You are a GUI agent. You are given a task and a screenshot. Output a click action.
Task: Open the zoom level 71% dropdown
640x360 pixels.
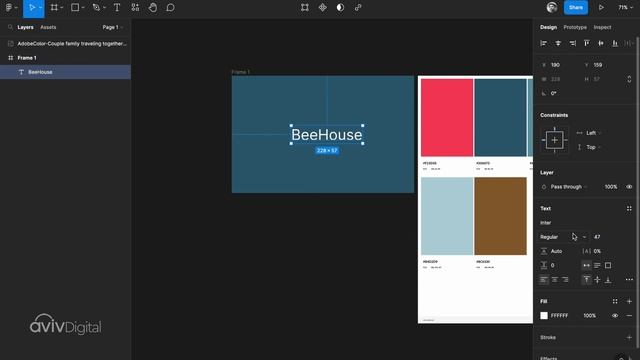[x=625, y=7]
